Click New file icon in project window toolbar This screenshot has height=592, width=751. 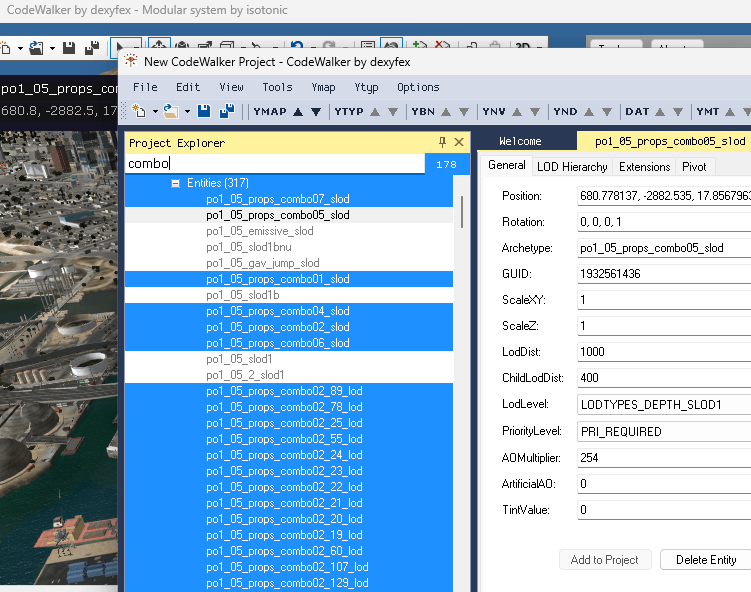coord(139,111)
